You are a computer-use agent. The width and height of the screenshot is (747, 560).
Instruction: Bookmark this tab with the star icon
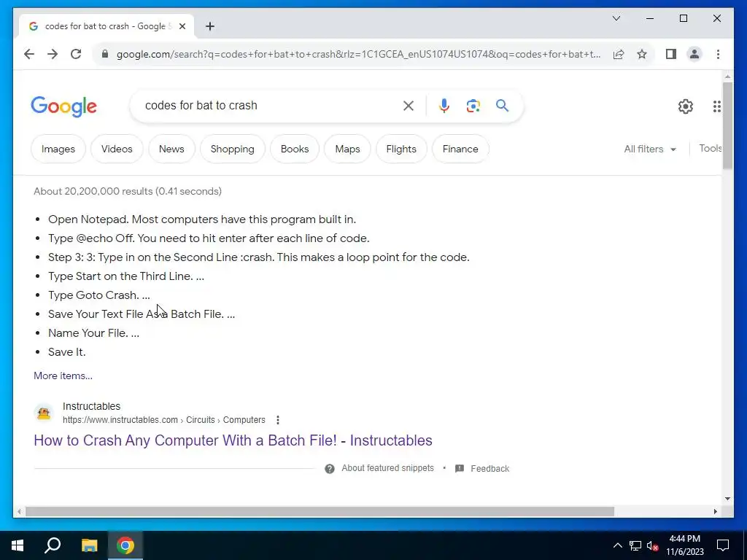click(642, 54)
